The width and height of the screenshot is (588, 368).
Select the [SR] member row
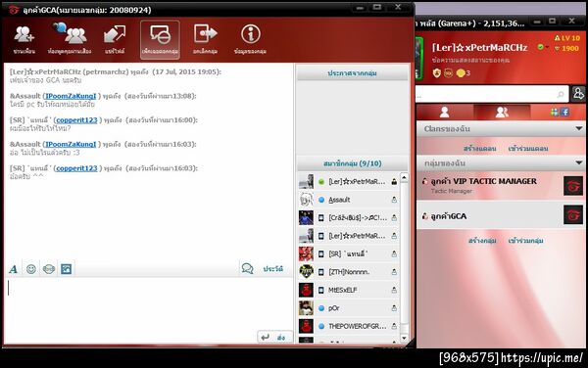(349, 253)
